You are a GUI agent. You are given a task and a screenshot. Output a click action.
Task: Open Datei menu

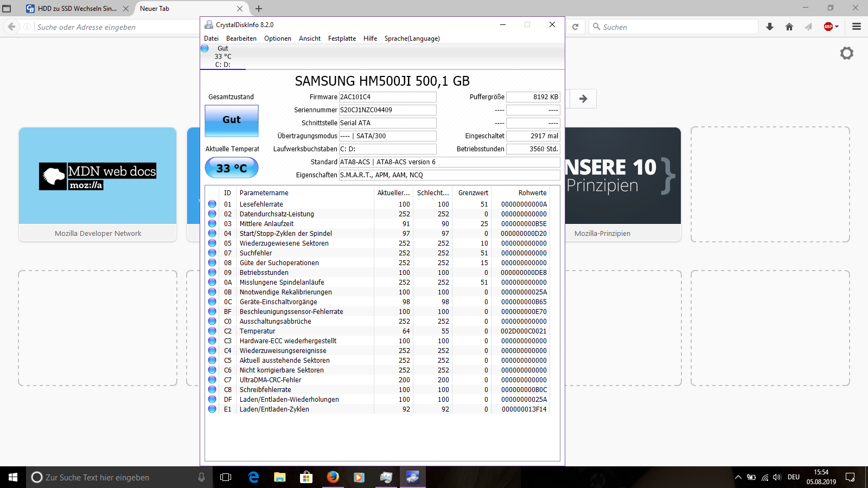[x=211, y=38]
